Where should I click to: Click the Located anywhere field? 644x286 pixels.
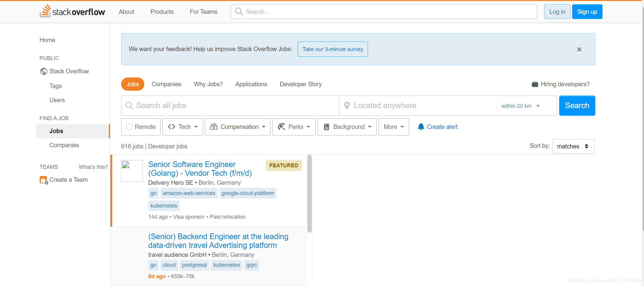coord(418,105)
